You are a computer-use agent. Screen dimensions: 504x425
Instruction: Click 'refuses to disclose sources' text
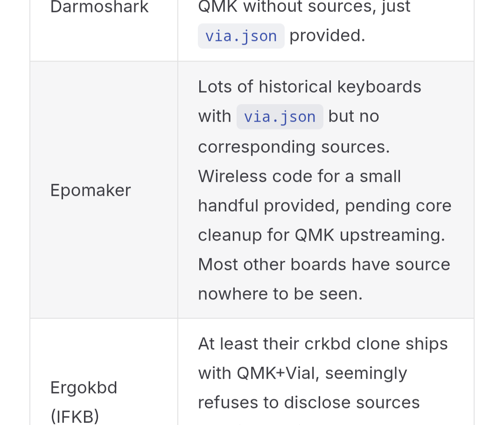tap(308, 403)
